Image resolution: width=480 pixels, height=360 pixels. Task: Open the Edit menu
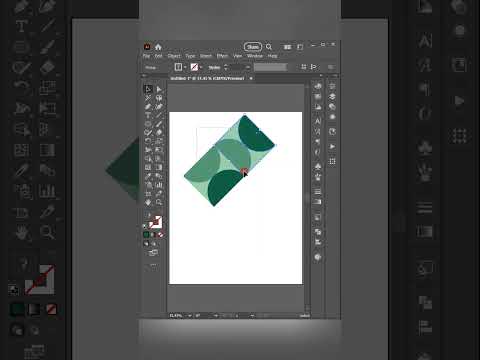click(x=159, y=56)
